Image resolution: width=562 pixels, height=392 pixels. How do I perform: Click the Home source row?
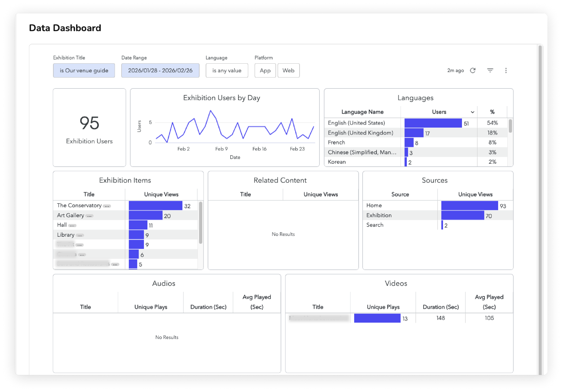pos(374,205)
